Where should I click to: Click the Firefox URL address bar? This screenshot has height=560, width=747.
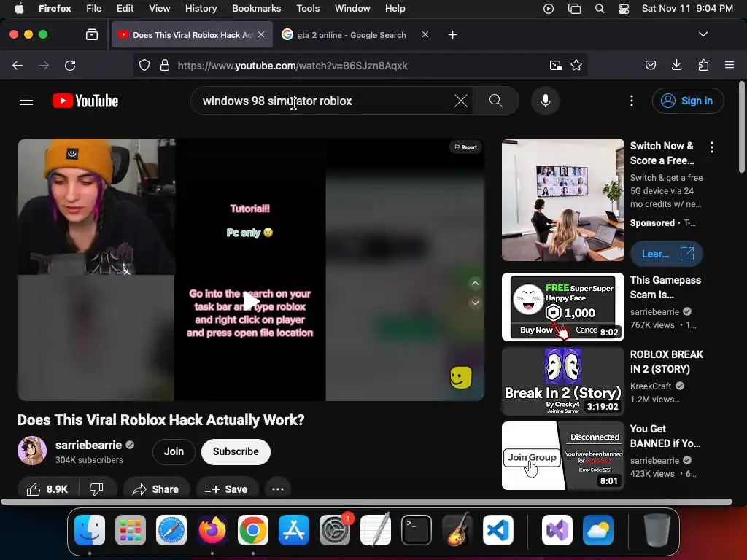360,65
